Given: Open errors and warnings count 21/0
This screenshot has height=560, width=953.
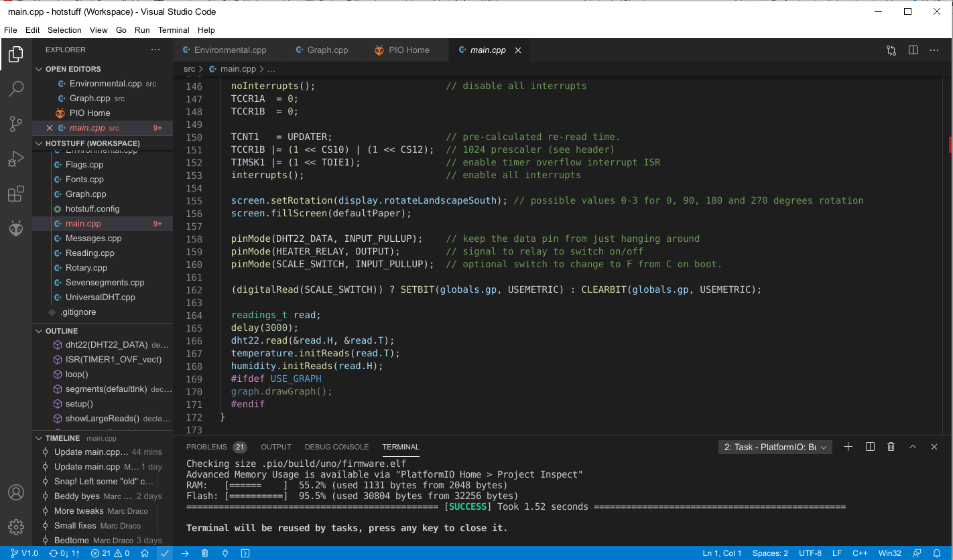Looking at the screenshot, I should pos(111,553).
